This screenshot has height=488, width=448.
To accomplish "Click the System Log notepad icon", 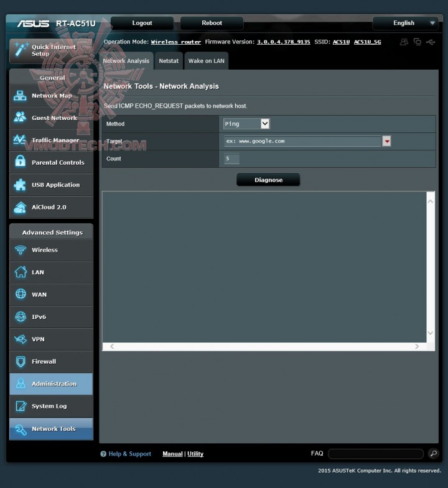I will tap(21, 406).
